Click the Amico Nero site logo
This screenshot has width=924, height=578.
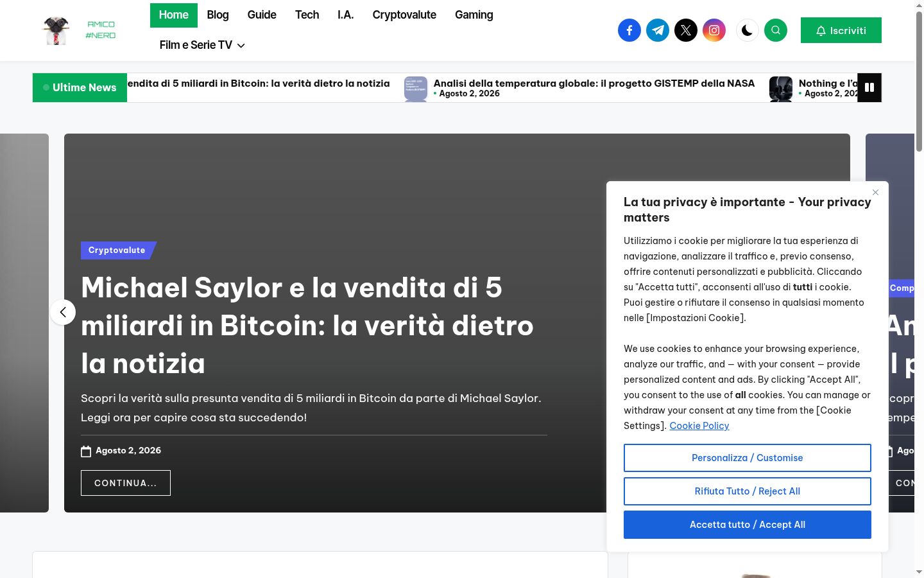80,30
